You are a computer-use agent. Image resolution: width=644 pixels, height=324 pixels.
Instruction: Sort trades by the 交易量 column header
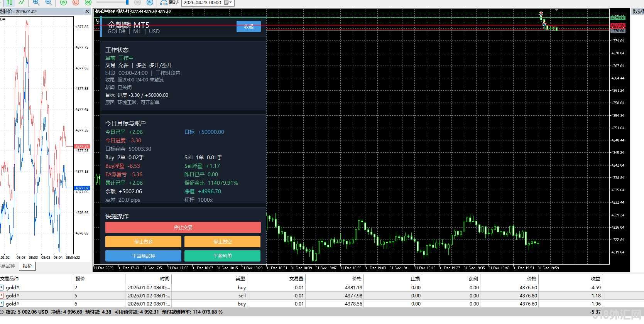[276, 278]
